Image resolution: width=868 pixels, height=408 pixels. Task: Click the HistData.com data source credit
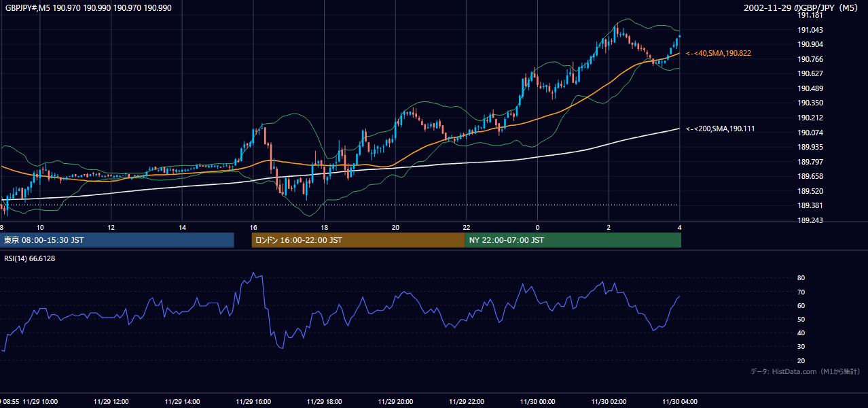(x=806, y=371)
